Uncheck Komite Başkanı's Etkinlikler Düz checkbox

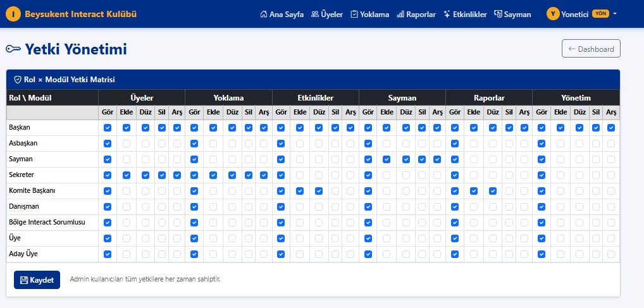point(319,191)
